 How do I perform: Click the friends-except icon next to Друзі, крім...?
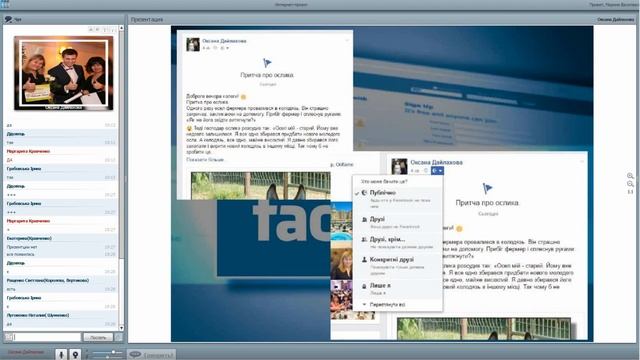click(x=364, y=240)
